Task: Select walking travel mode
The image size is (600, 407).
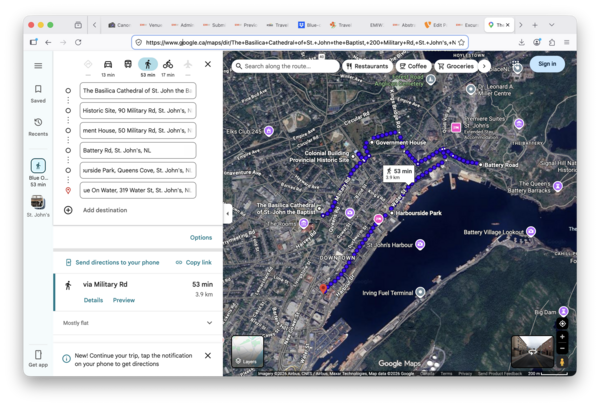Action: click(x=148, y=64)
